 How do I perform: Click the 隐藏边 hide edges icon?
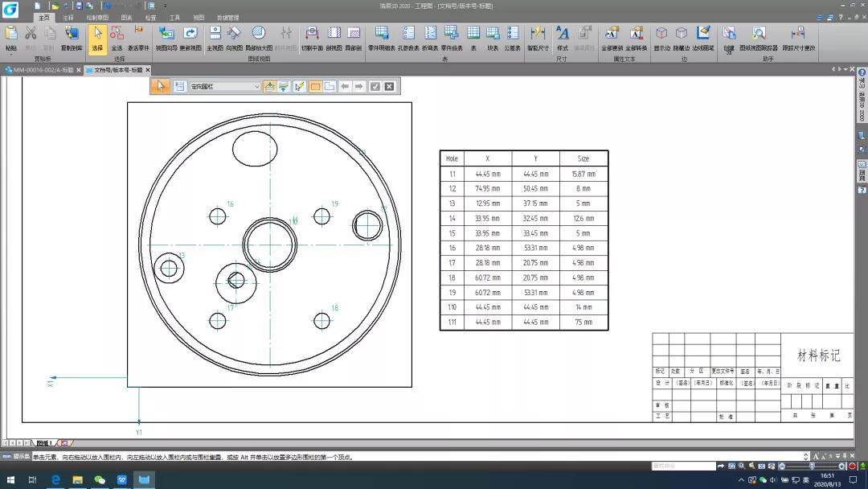coord(682,39)
